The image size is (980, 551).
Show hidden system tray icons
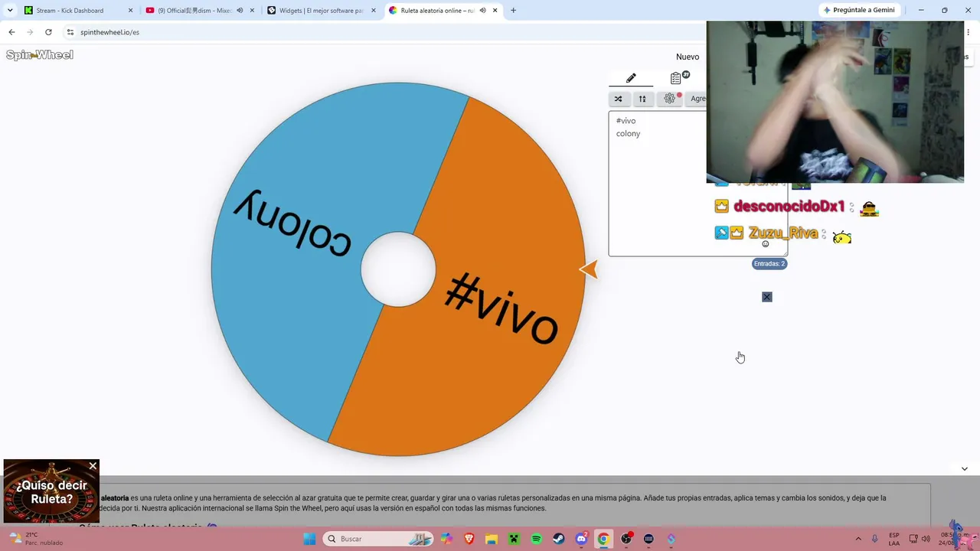tap(857, 539)
